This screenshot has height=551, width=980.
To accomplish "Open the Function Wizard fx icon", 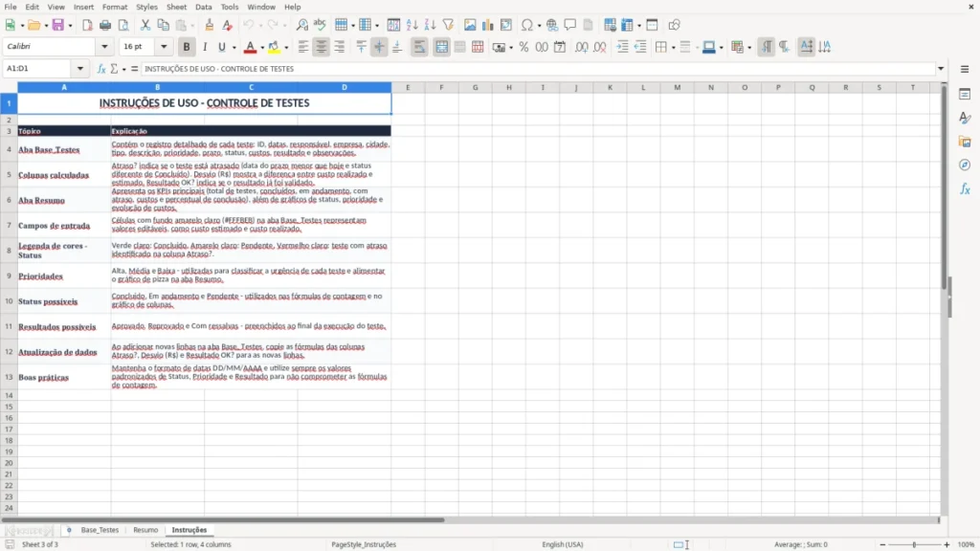I will [x=101, y=69].
